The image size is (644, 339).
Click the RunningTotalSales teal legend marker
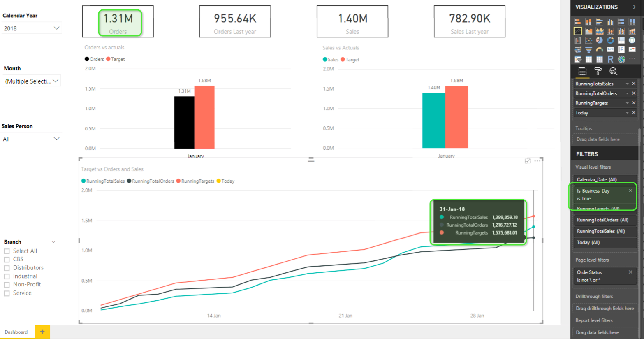pos(83,181)
